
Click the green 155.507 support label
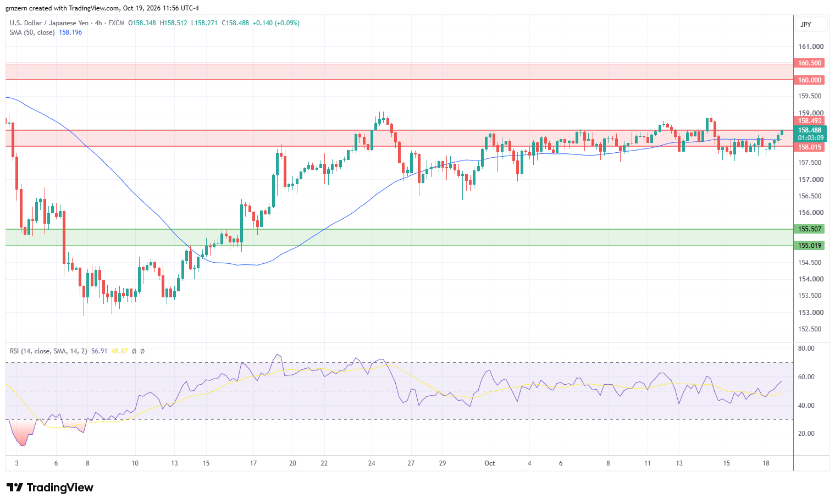click(x=810, y=229)
